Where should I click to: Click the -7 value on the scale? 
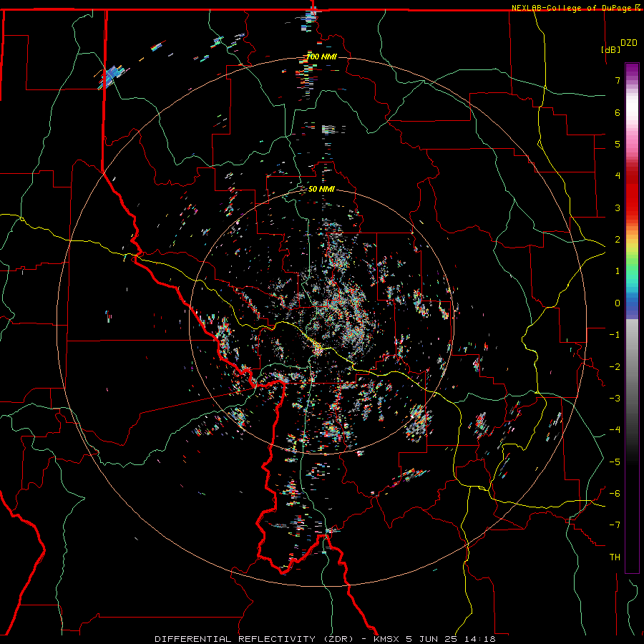coord(615,525)
